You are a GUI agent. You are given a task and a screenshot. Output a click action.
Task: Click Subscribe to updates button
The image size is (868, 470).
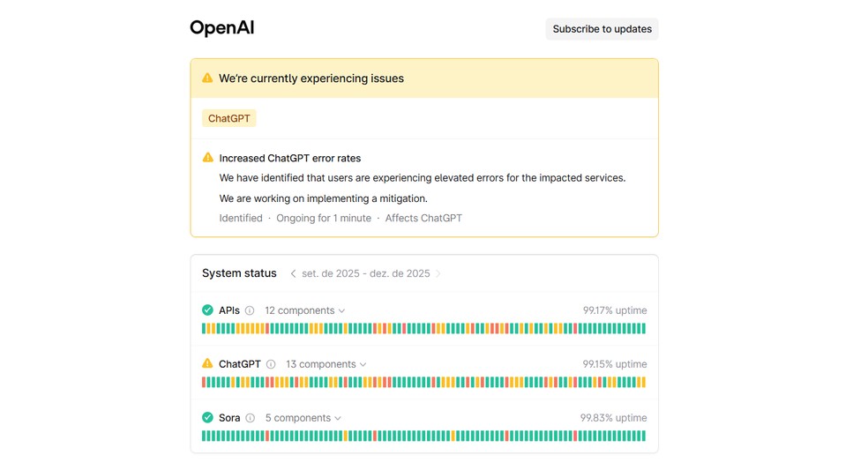(602, 29)
